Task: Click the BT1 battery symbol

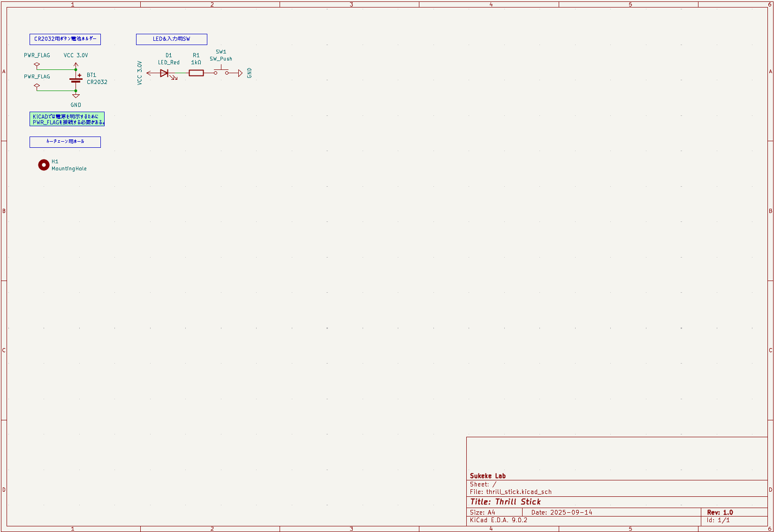Action: click(76, 80)
